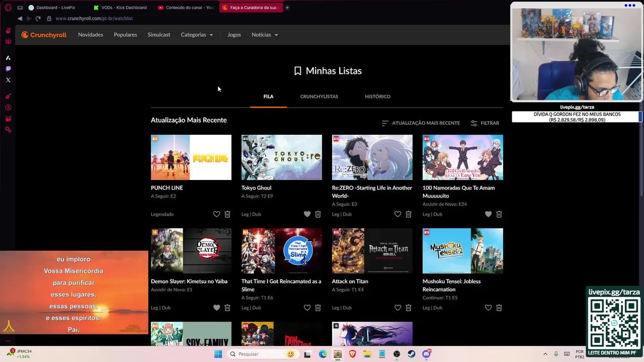Click the Opera GX logo menu button

(x=8, y=8)
